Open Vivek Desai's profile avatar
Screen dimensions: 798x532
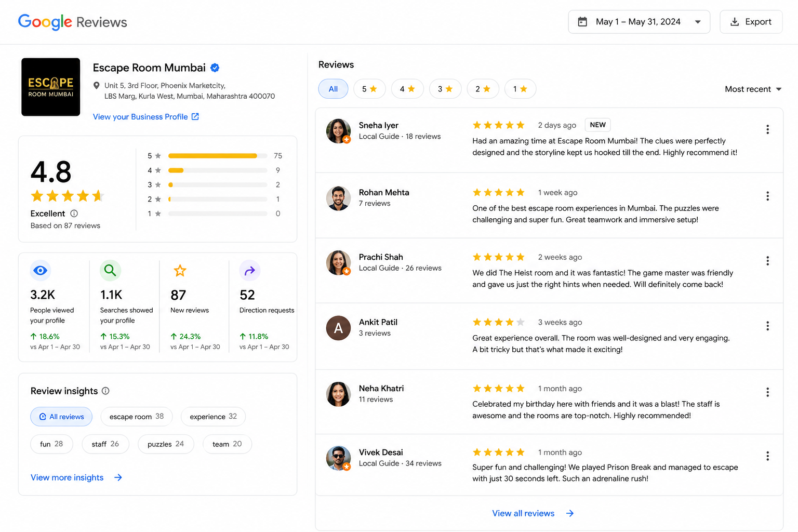click(338, 458)
